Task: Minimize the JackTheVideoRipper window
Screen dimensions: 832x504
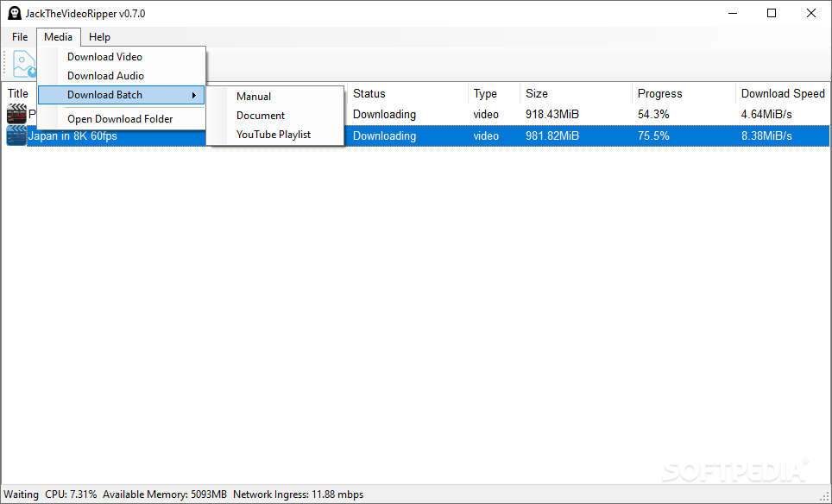Action: pyautogui.click(x=733, y=13)
